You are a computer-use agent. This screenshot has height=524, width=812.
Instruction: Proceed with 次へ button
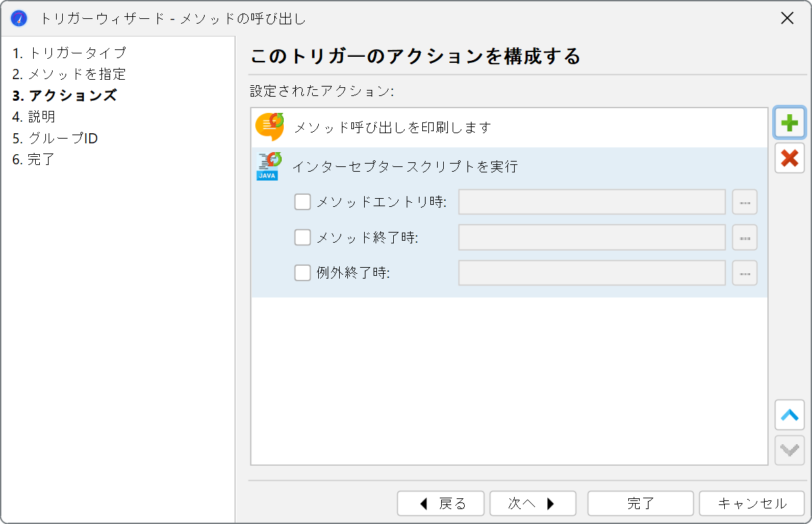click(x=532, y=503)
